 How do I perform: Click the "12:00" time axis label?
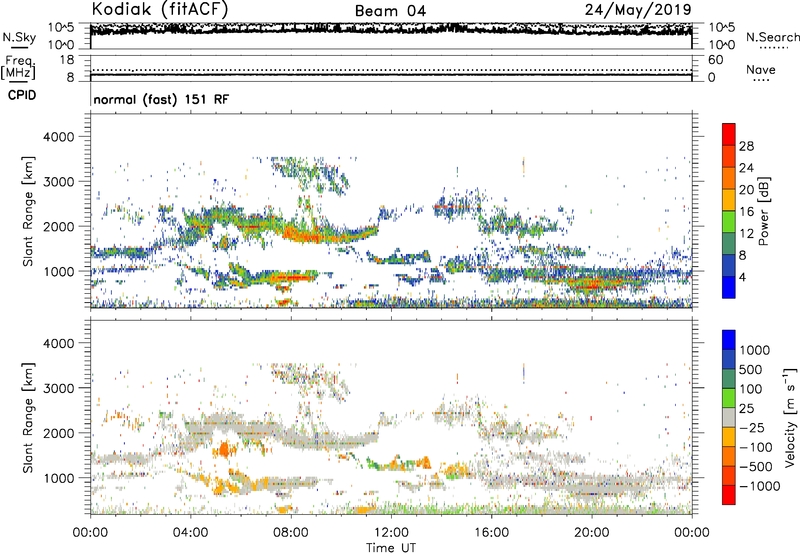391,533
